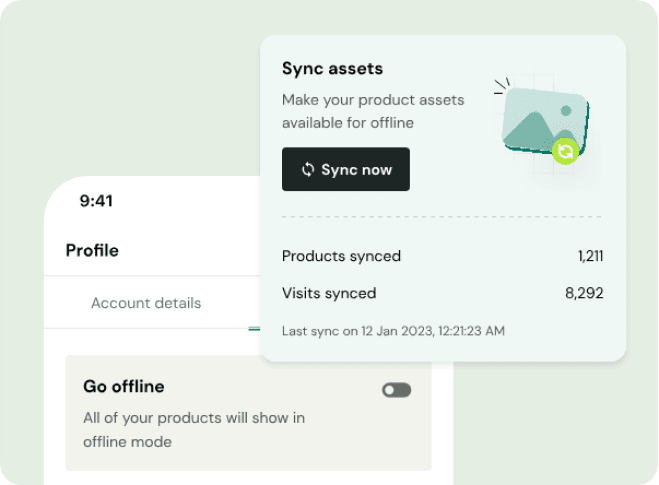
Task: Click the 8,292 visits count
Action: tap(584, 293)
